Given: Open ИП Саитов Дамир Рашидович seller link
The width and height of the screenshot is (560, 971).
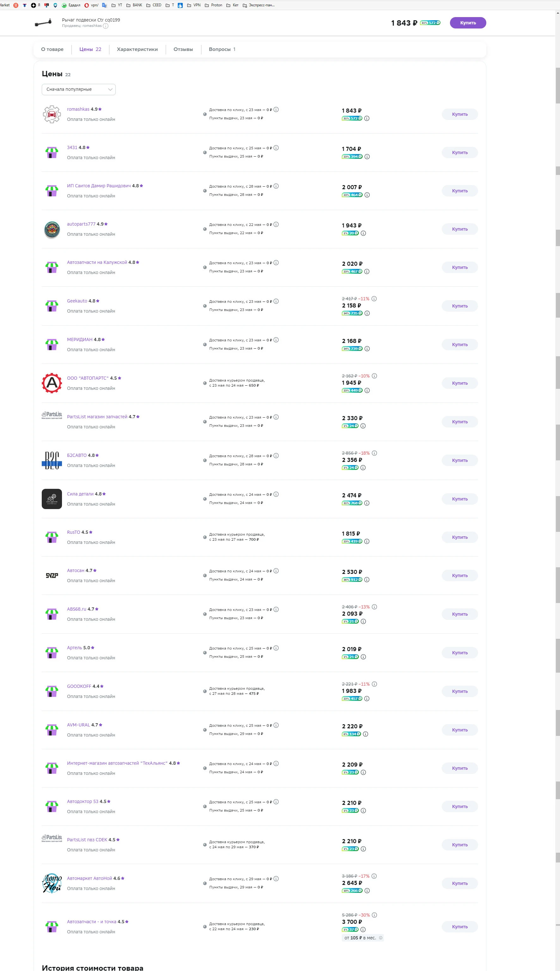Looking at the screenshot, I should [99, 186].
